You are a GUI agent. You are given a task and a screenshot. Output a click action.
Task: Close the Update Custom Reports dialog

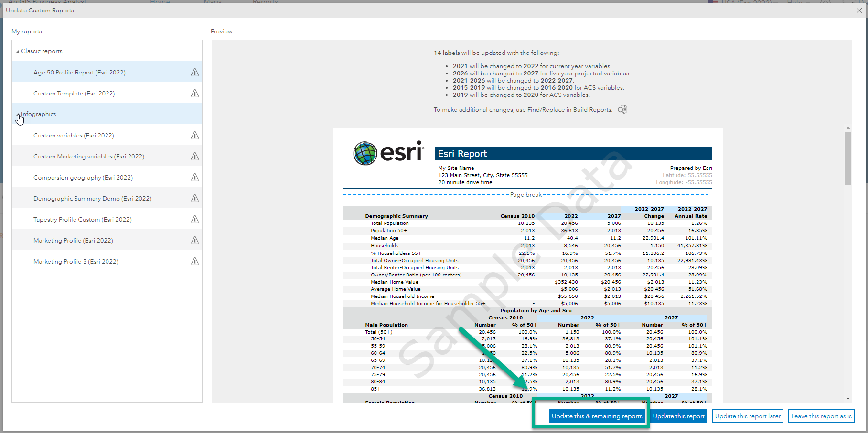[x=859, y=11]
